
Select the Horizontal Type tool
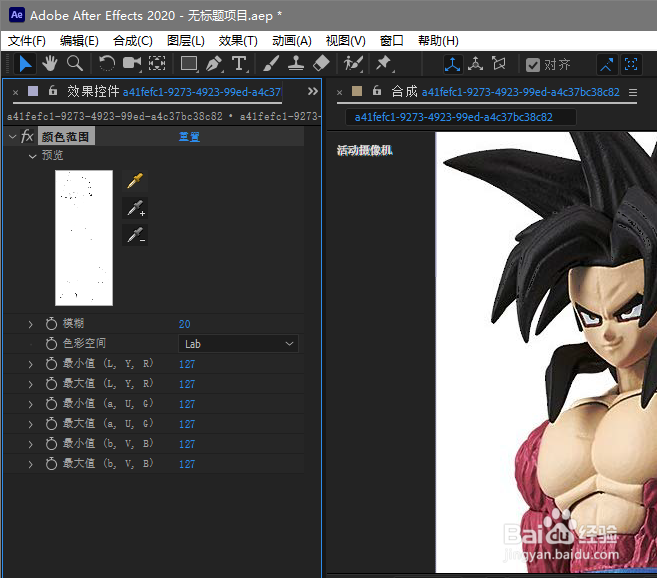(240, 64)
